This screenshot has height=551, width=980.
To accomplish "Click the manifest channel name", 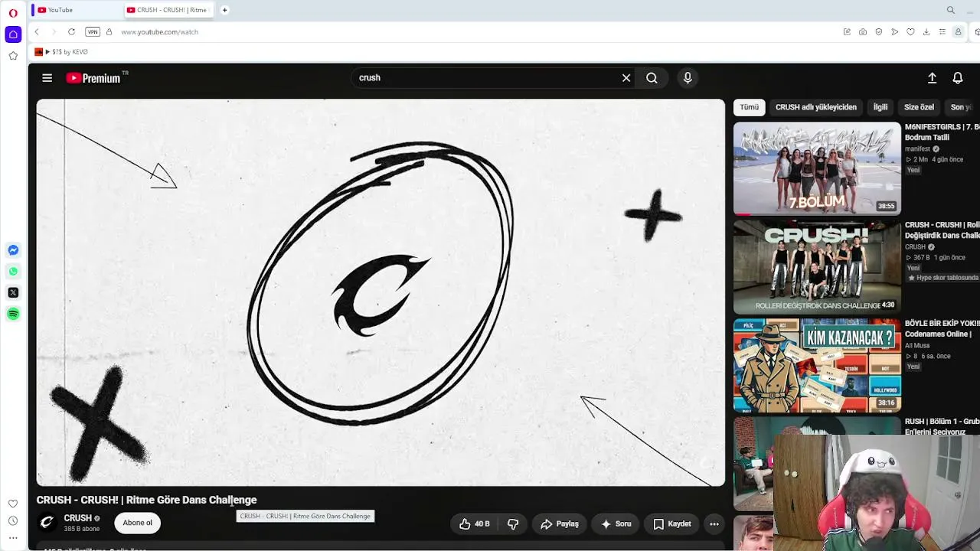I will (x=917, y=149).
